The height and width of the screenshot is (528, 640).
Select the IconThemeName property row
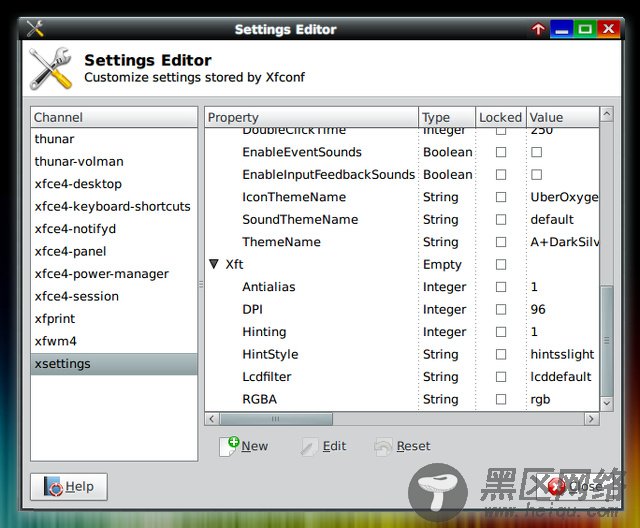pos(402,197)
